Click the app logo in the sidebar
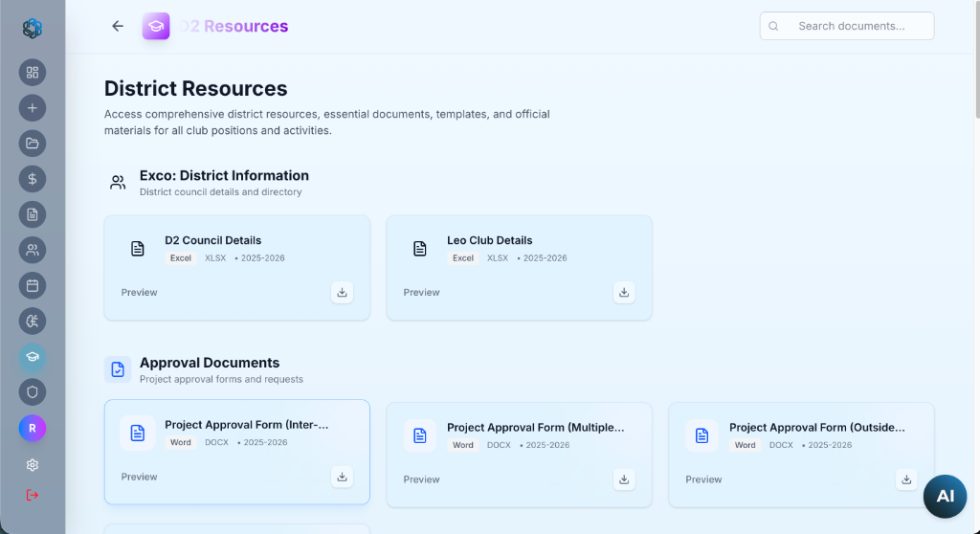 (33, 28)
